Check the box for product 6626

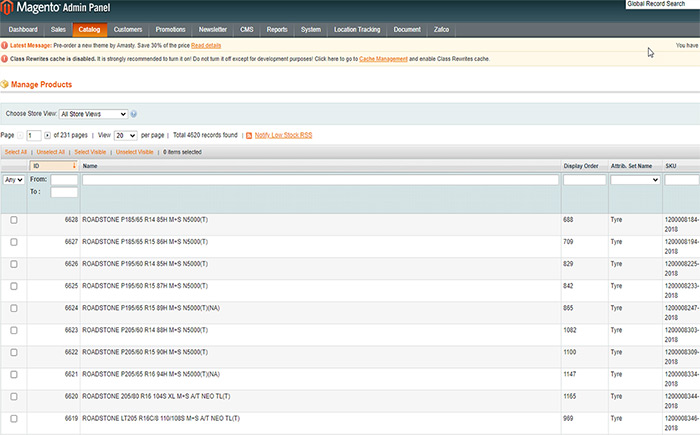pos(14,264)
